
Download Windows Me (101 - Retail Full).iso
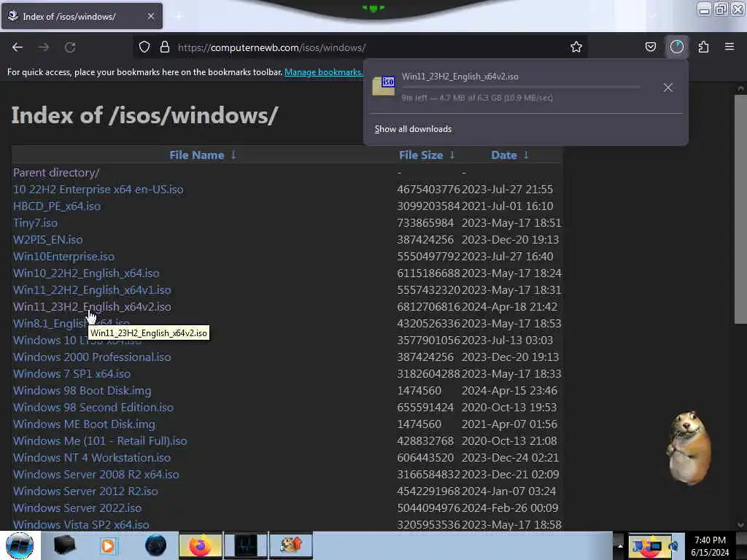(100, 441)
